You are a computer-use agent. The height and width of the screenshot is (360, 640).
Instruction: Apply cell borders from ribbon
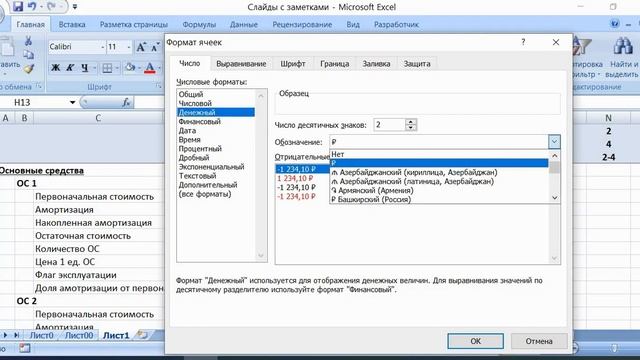pyautogui.click(x=107, y=68)
